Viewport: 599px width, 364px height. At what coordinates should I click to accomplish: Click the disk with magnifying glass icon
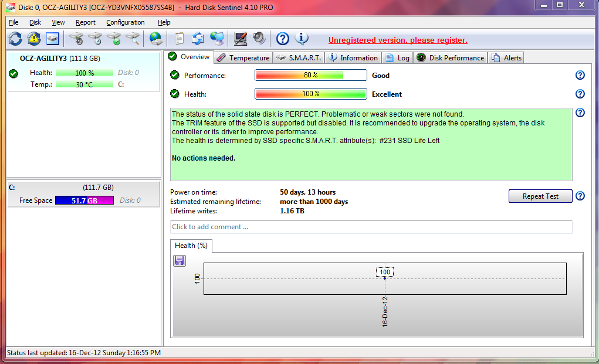[x=133, y=39]
